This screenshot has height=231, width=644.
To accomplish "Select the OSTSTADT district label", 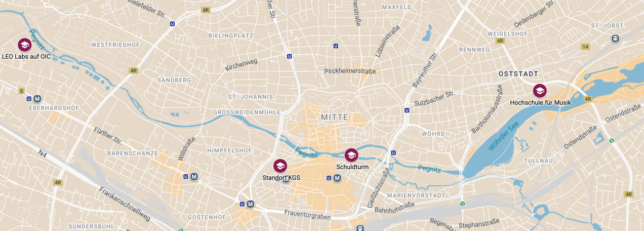I will pos(518,74).
